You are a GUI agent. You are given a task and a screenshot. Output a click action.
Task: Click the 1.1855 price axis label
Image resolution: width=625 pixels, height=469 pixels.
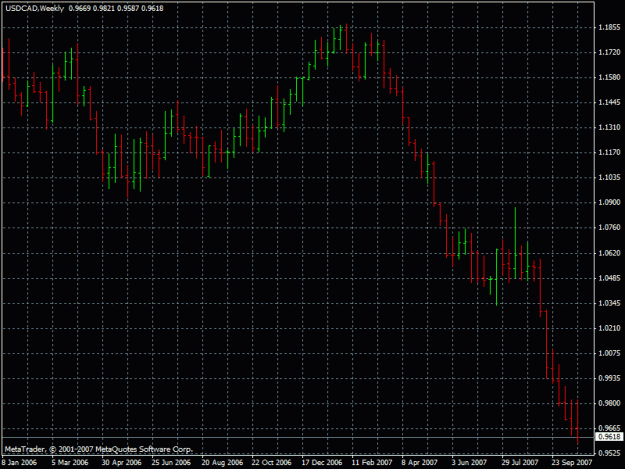(x=609, y=27)
